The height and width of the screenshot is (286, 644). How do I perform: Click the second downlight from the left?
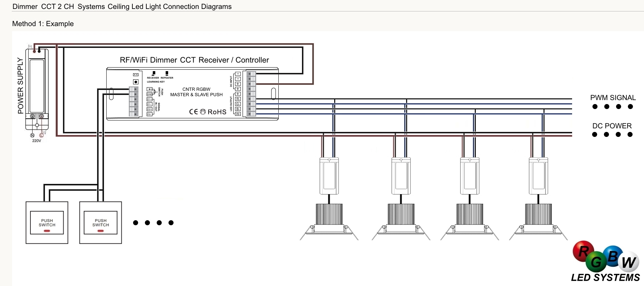click(401, 221)
